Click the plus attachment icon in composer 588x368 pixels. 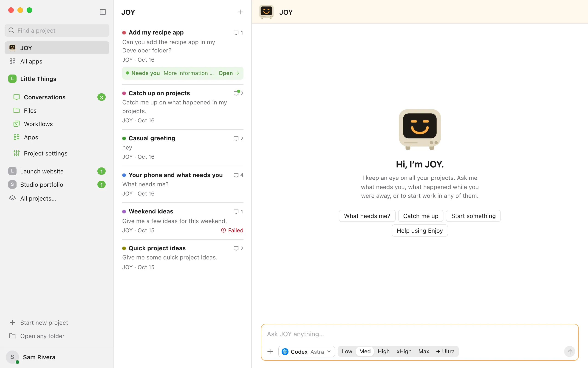pyautogui.click(x=270, y=351)
